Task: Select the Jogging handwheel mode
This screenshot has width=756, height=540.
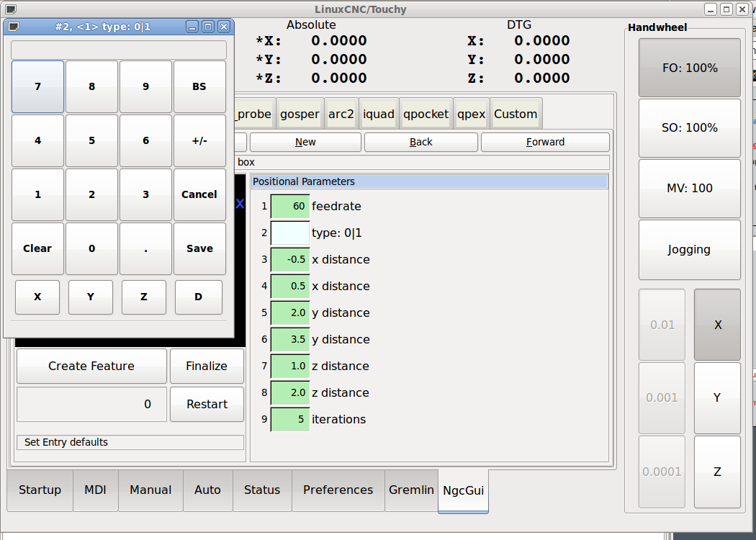Action: pos(690,250)
